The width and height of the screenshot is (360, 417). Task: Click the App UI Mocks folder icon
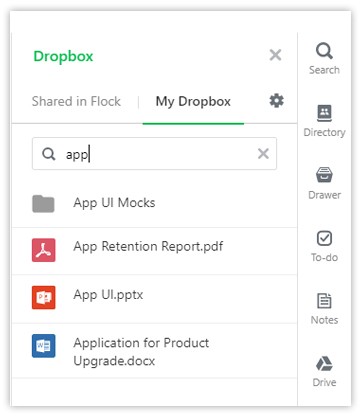43,204
